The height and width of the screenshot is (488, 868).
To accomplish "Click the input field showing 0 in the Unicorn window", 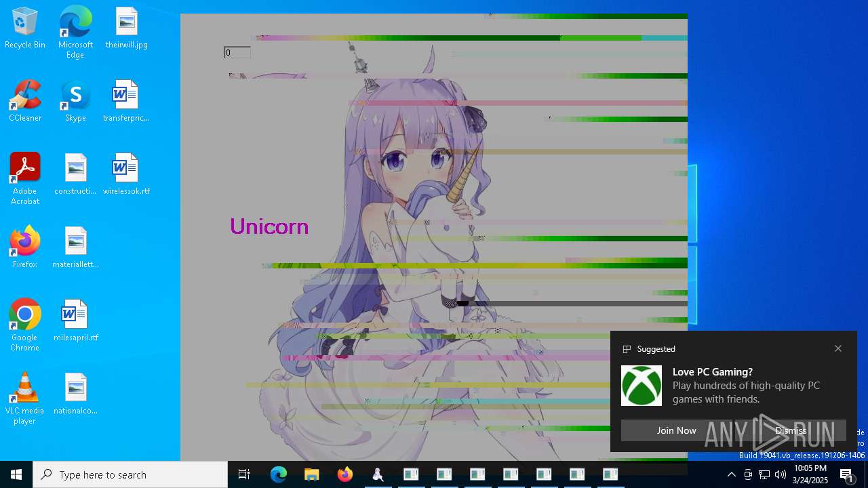I will [x=237, y=52].
